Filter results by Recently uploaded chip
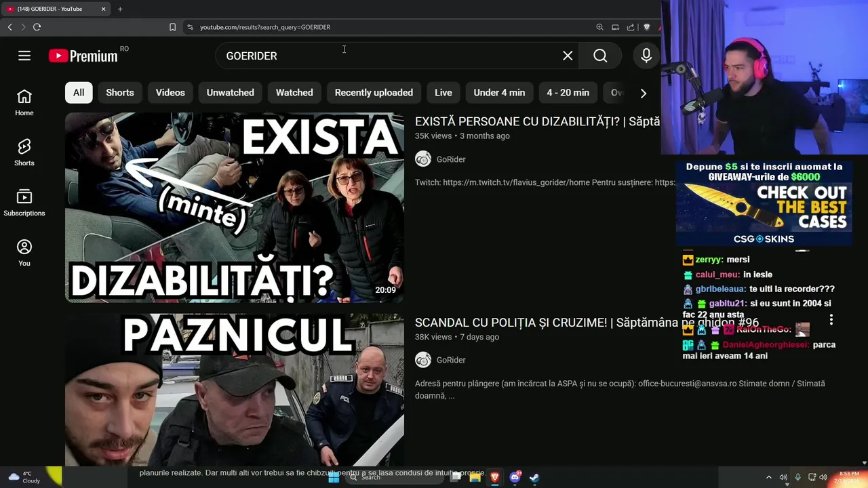Image resolution: width=868 pixels, height=488 pixels. 374,93
